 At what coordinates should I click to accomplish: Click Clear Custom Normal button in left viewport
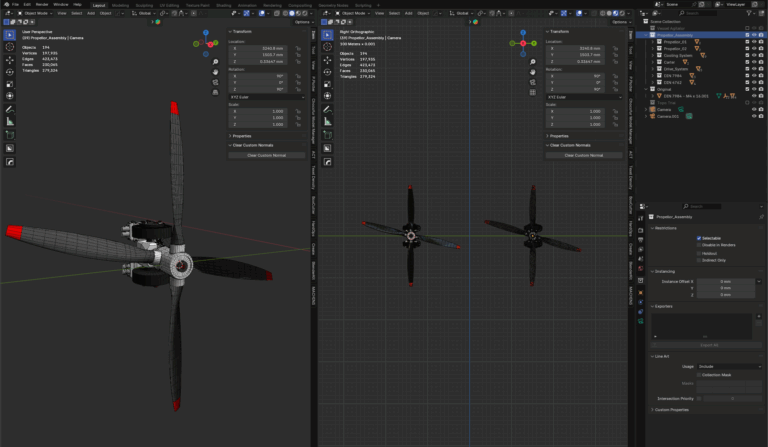click(266, 155)
